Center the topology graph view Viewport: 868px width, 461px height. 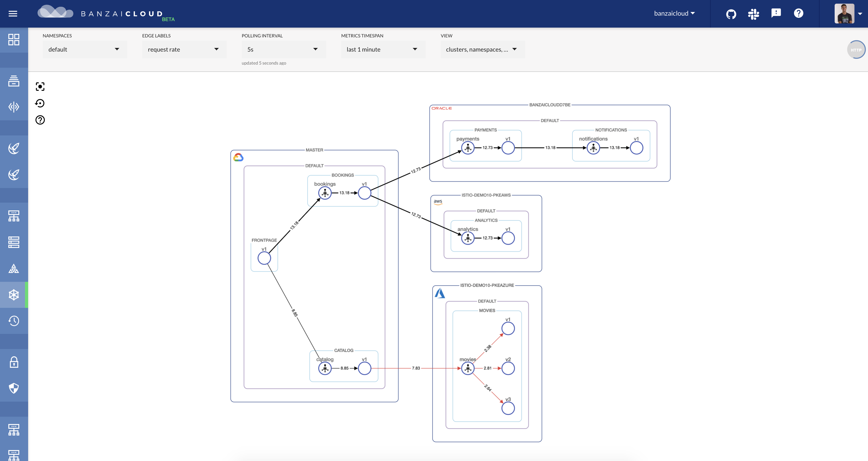[40, 87]
